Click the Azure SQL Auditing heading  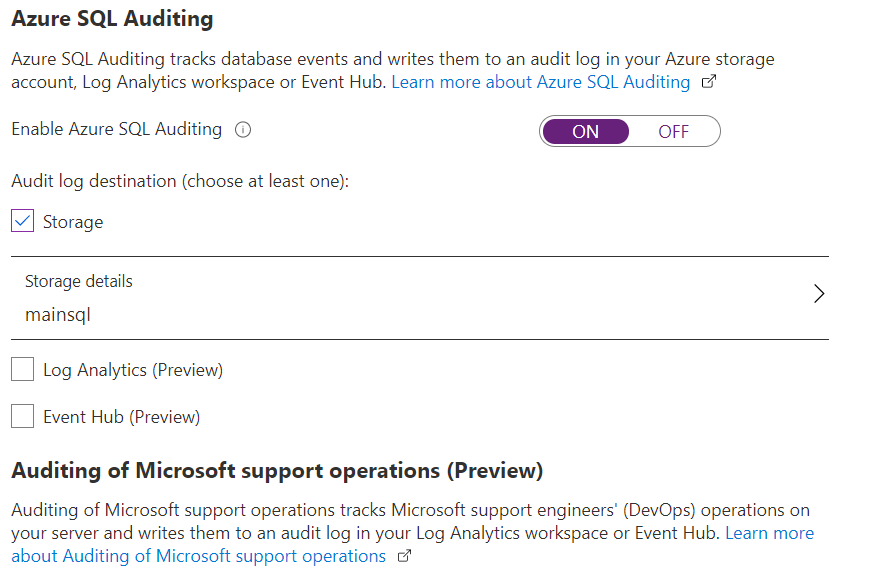112,18
